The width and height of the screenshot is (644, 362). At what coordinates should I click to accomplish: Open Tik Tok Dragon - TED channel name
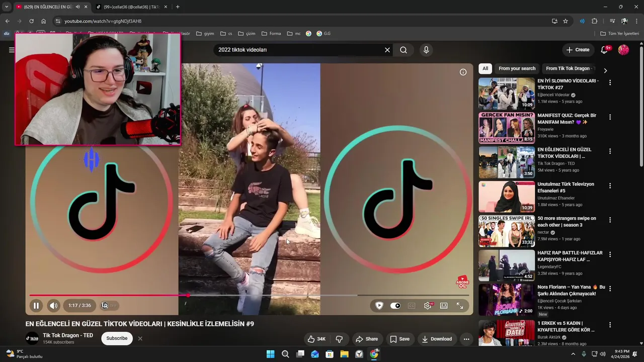click(x=68, y=335)
